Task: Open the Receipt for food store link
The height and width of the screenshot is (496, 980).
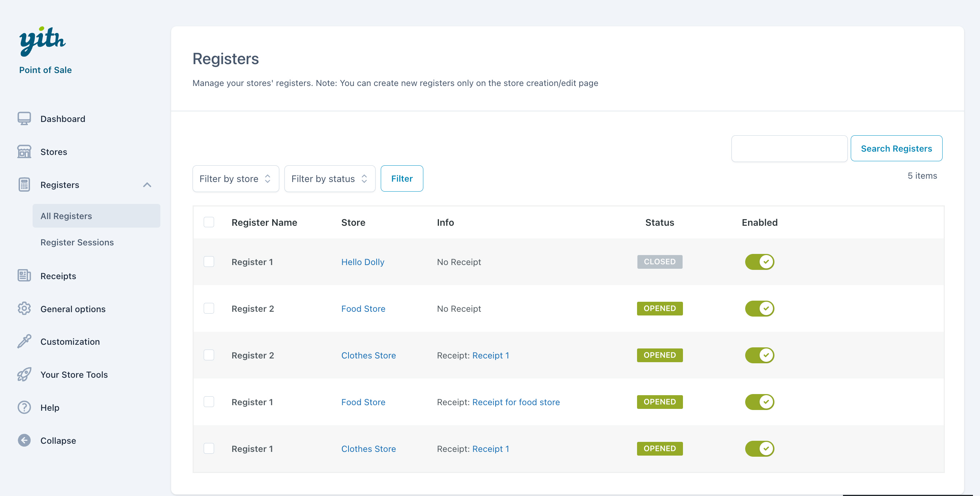Action: click(x=516, y=402)
